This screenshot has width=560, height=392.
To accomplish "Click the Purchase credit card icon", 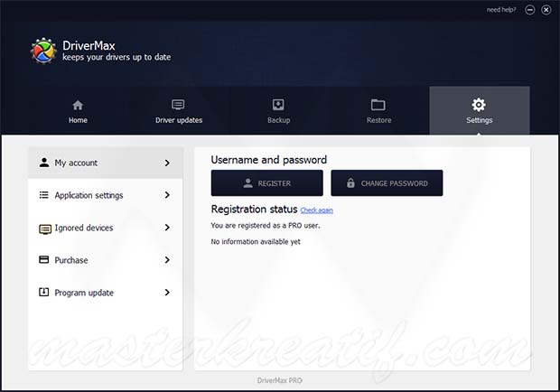I will 44,259.
